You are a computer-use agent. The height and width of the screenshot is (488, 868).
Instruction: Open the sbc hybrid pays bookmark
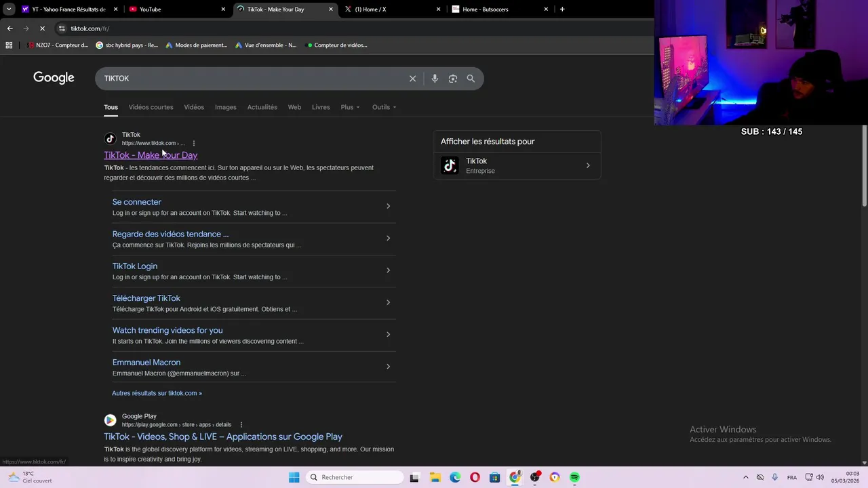coord(127,45)
